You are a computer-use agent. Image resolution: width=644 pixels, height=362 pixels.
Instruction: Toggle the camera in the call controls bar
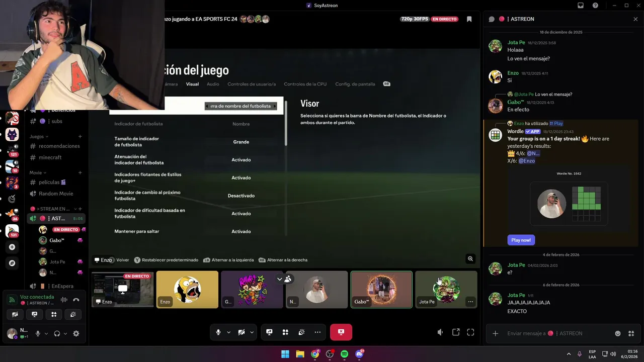point(242,332)
